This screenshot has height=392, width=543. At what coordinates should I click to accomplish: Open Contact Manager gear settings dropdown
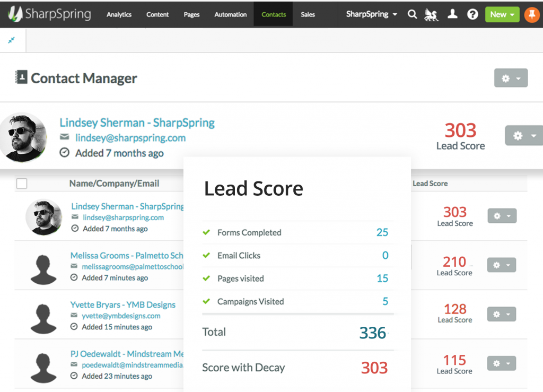pyautogui.click(x=511, y=78)
